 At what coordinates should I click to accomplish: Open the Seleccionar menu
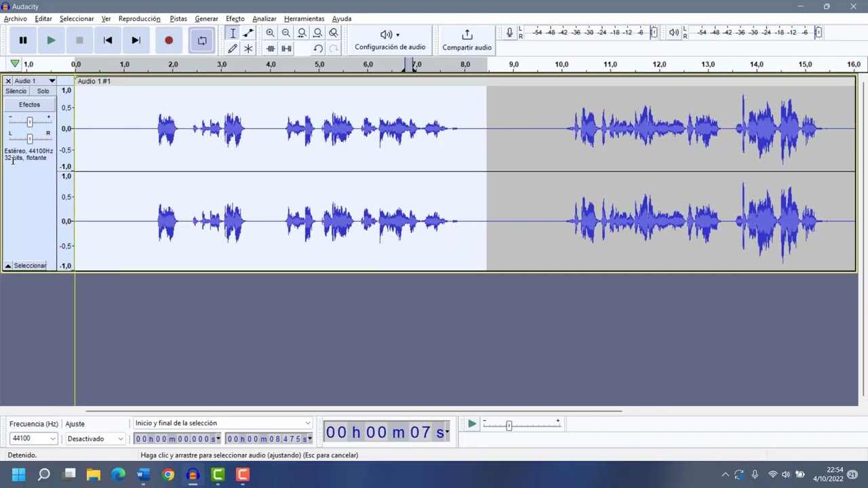pos(77,19)
